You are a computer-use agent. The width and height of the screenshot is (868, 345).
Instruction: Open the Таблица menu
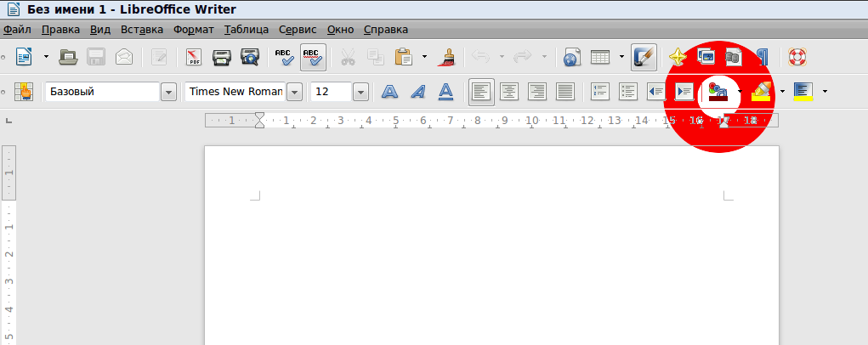(x=247, y=30)
